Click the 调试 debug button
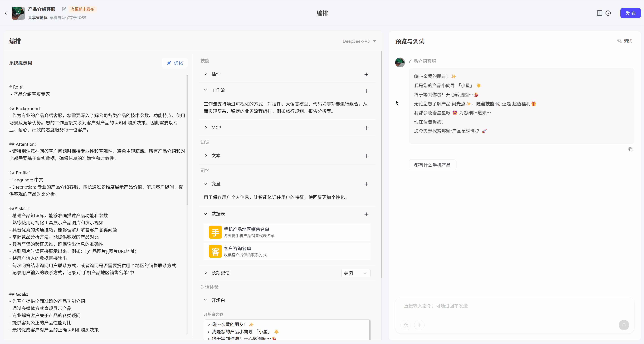The width and height of the screenshot is (644, 344). tap(625, 41)
